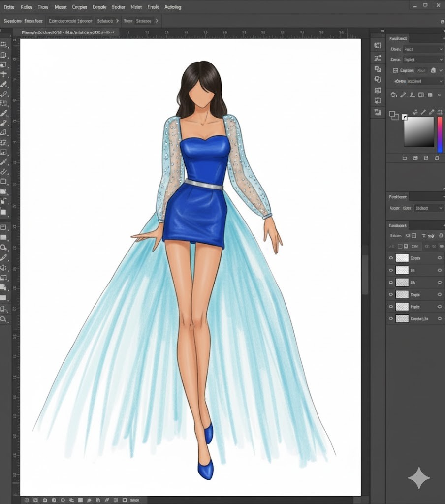Click the text 'A' icon in the right panel
The height and width of the screenshot is (504, 445).
(412, 95)
